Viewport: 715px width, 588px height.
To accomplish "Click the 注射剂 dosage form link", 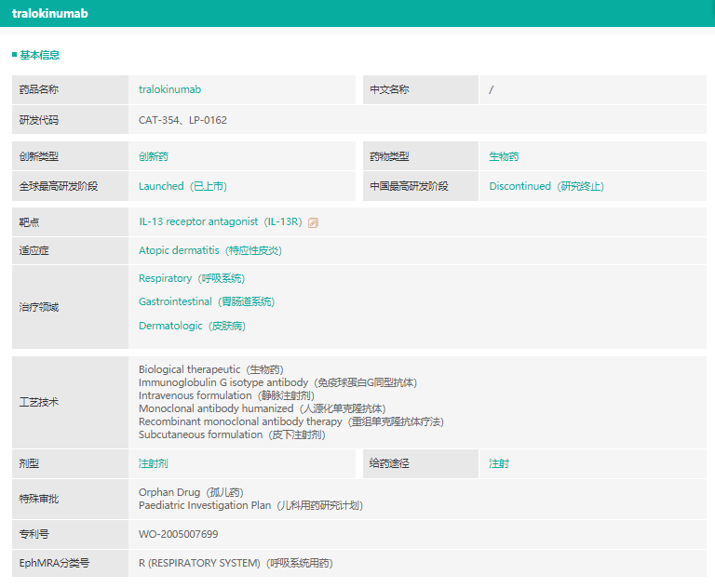I will 154,463.
